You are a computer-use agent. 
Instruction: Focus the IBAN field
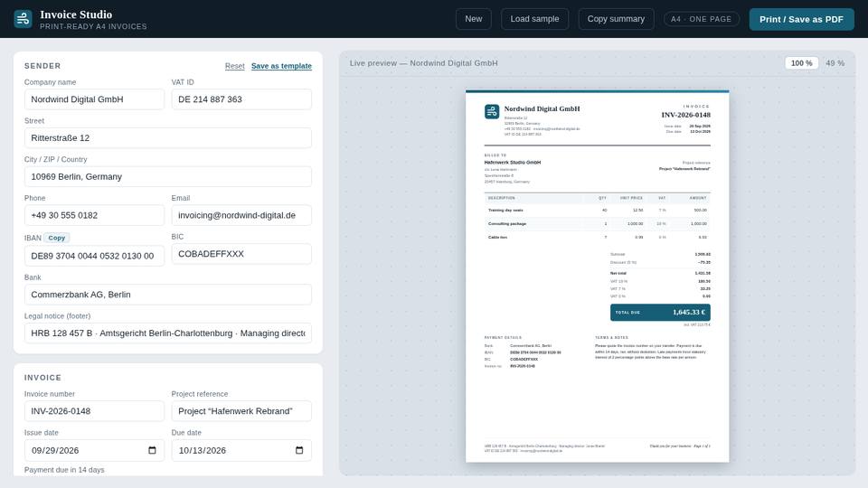94,256
